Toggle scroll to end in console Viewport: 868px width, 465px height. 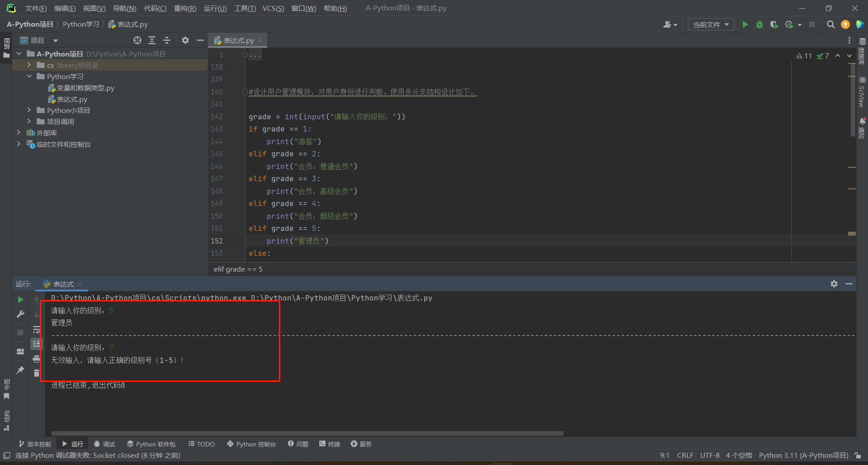pos(37,344)
